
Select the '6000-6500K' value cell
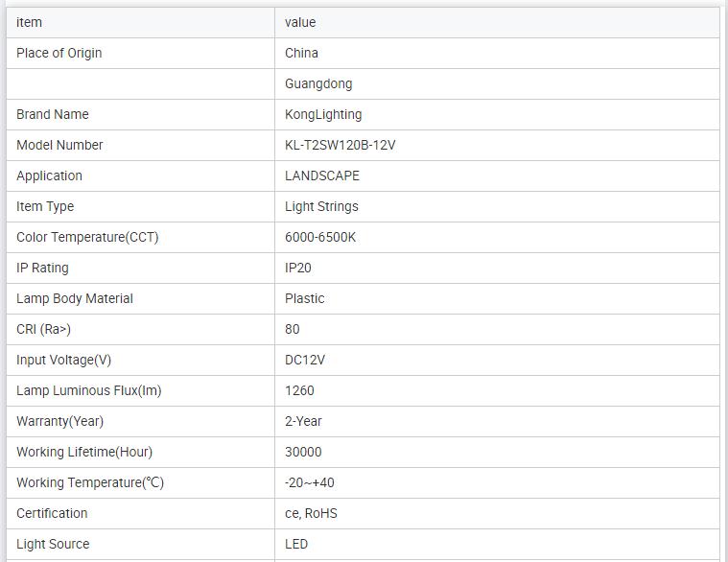point(320,237)
